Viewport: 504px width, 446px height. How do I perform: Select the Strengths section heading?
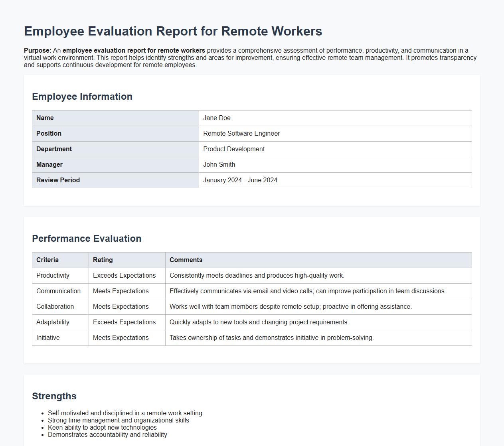click(54, 396)
